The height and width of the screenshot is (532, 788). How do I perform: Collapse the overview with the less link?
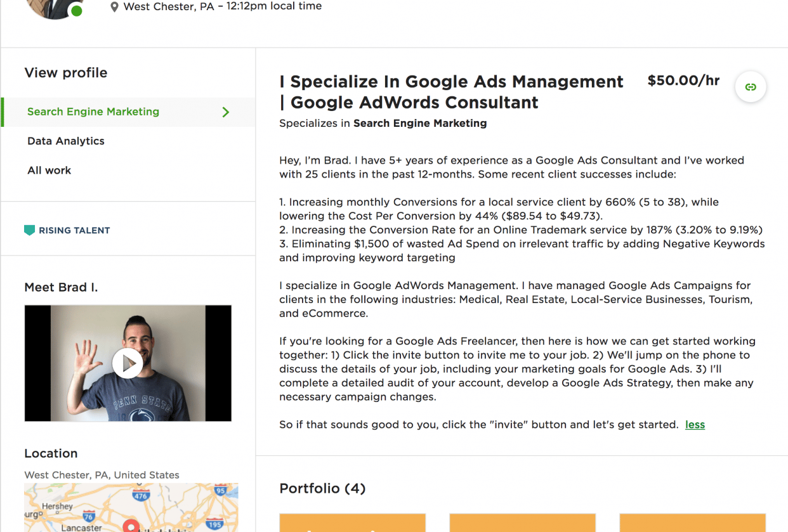[695, 425]
